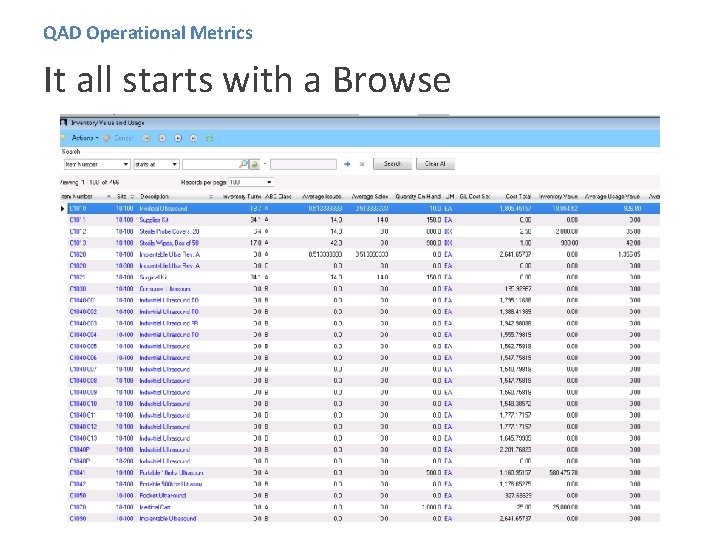Image resolution: width=720 pixels, height=540 pixels.
Task: Click the blue arrow add-criteria icon
Action: click(347, 164)
